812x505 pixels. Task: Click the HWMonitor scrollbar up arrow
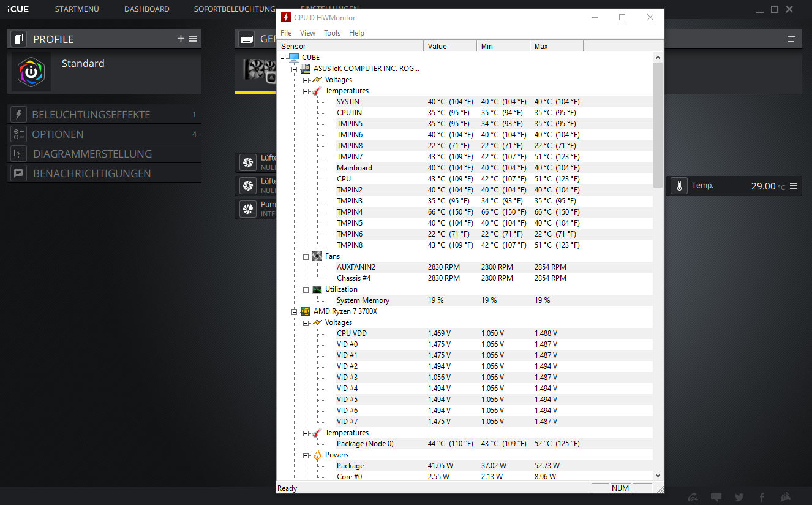[658, 57]
